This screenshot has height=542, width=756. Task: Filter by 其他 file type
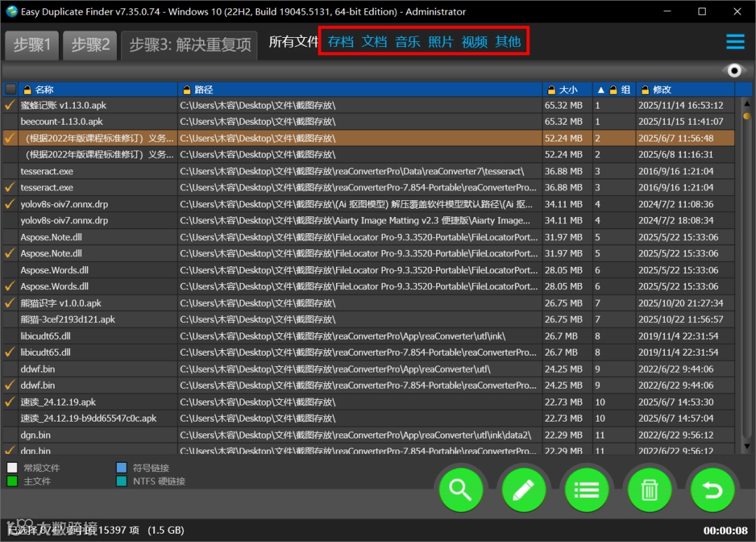coord(507,42)
